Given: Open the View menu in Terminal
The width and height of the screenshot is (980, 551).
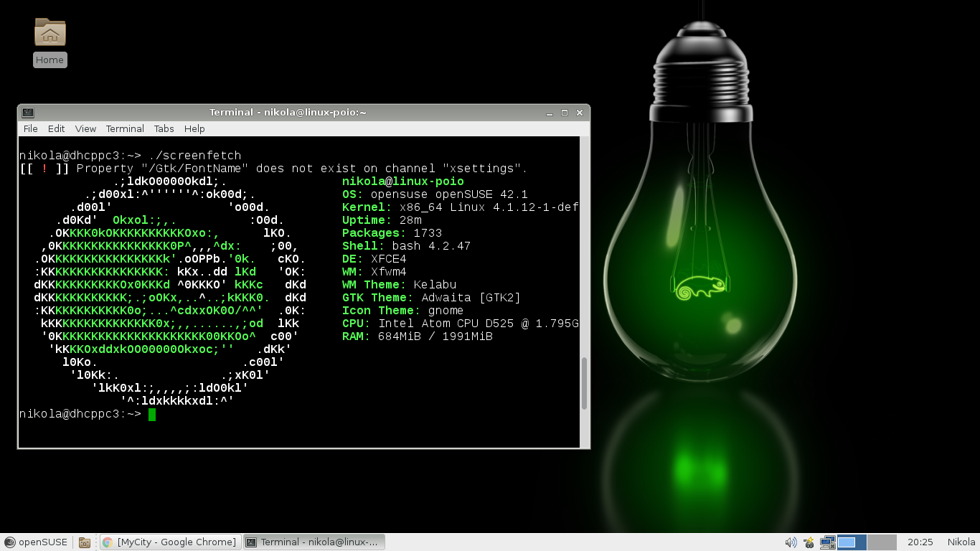Looking at the screenshot, I should click(85, 129).
